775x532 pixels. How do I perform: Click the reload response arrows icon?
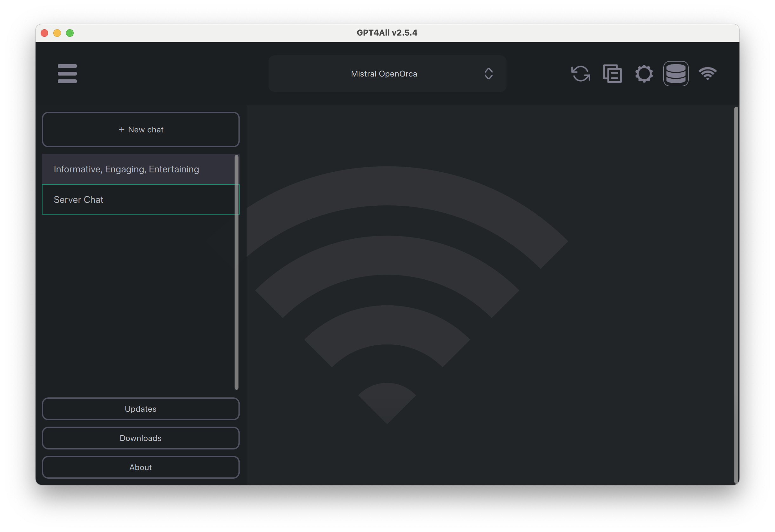pos(580,73)
